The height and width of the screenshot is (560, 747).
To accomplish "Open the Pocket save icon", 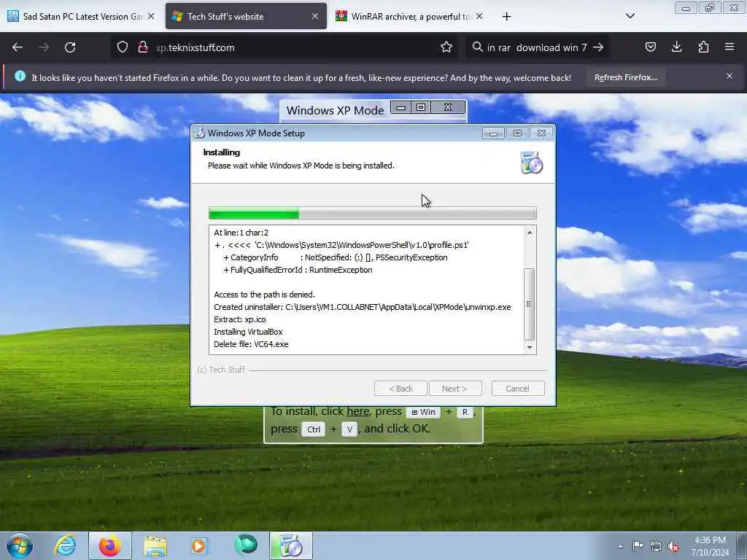I will 650,47.
